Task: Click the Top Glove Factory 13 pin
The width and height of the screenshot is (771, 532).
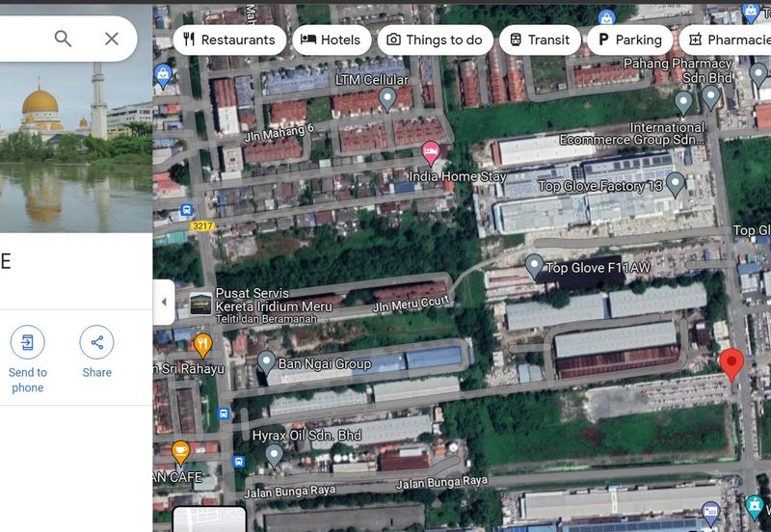Action: [x=676, y=184]
